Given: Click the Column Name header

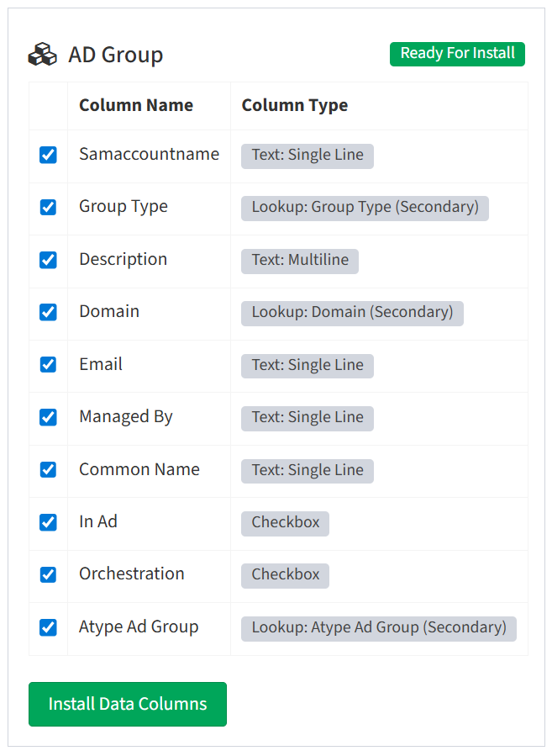Looking at the screenshot, I should [x=136, y=105].
